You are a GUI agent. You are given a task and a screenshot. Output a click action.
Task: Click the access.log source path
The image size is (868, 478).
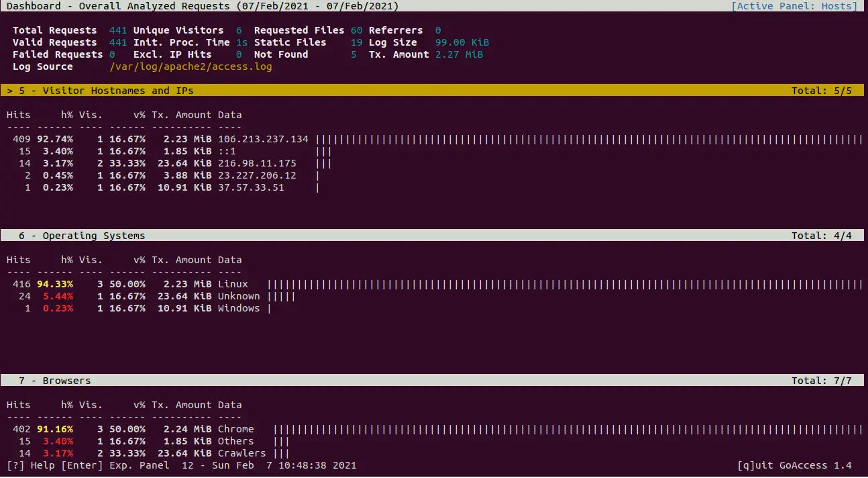click(x=191, y=66)
